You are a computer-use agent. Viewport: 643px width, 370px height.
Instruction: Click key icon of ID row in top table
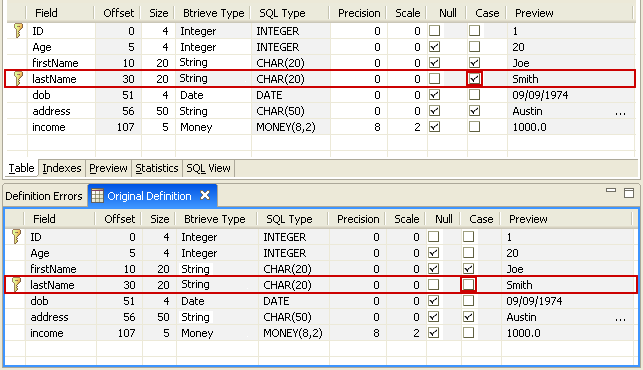point(18,31)
